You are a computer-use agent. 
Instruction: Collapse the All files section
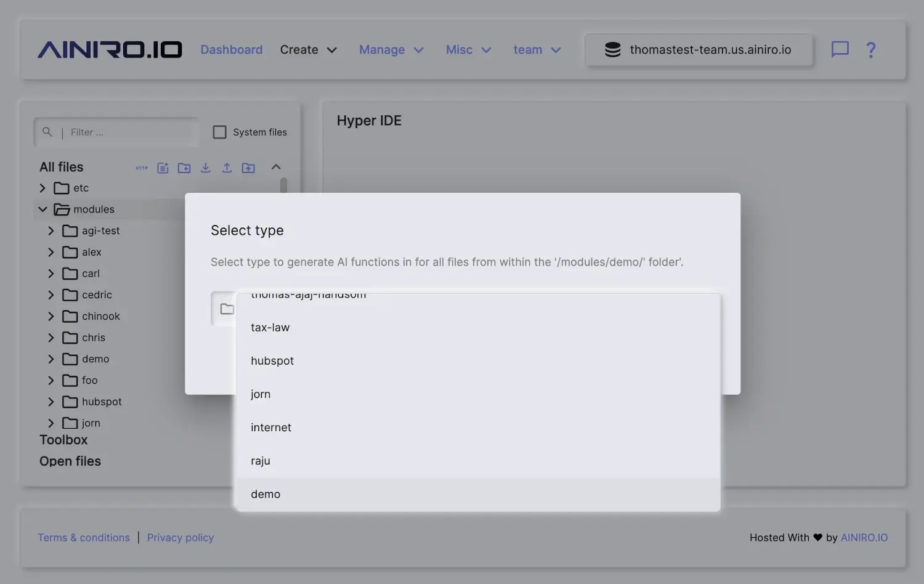pos(276,167)
